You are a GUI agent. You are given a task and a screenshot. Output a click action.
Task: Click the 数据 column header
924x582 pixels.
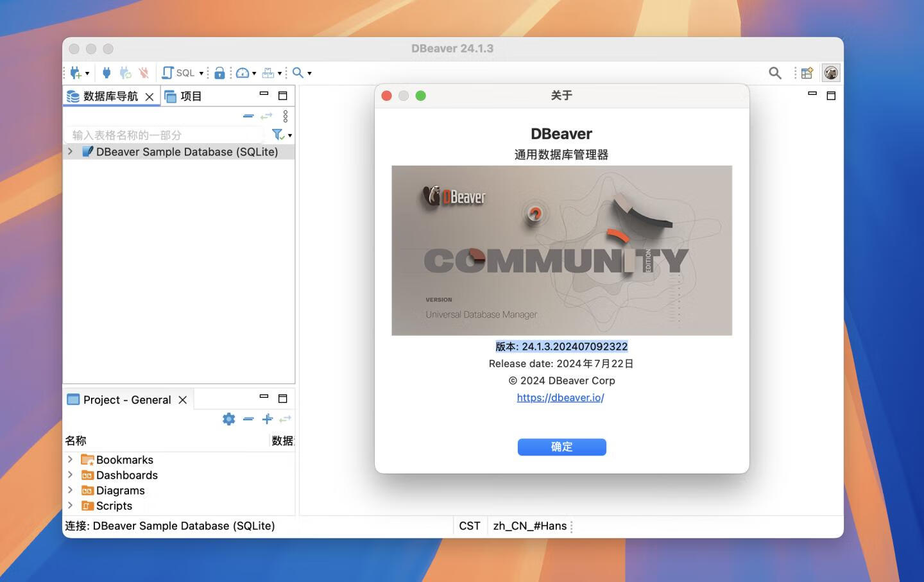pyautogui.click(x=282, y=441)
